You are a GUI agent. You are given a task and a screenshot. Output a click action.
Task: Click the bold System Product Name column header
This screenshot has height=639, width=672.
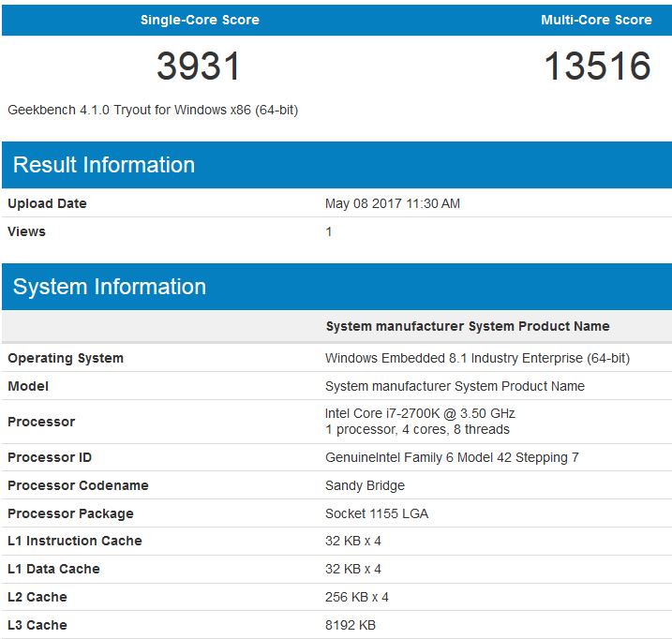point(468,326)
